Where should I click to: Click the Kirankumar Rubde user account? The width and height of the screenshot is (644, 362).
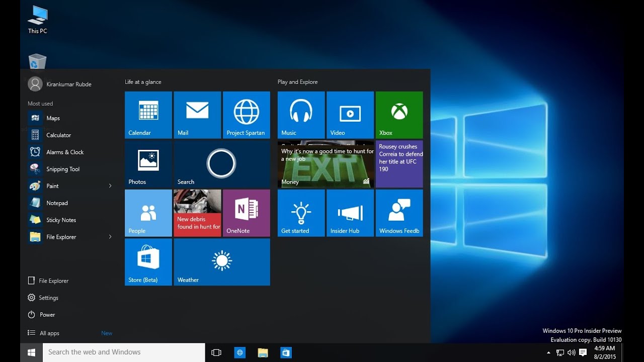(x=60, y=84)
